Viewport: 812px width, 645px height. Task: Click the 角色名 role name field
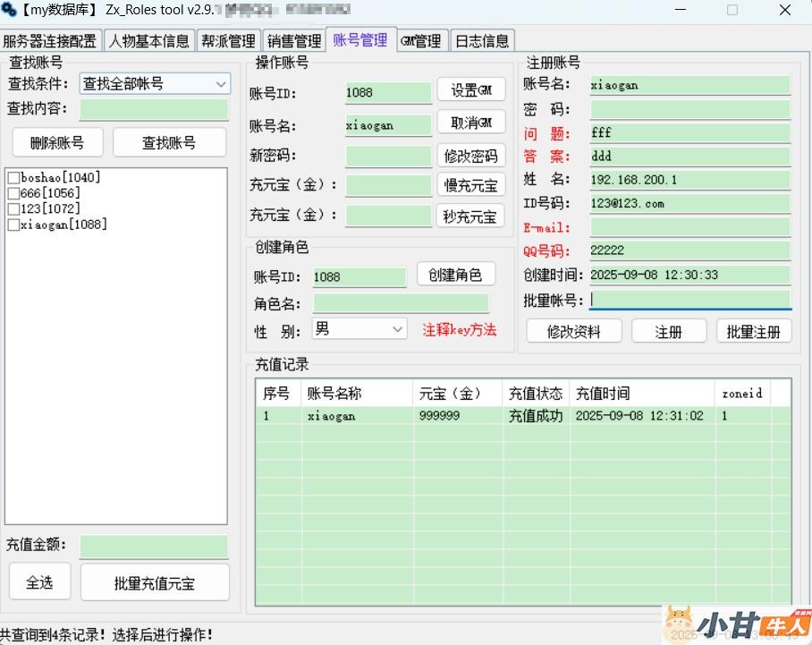(x=401, y=304)
